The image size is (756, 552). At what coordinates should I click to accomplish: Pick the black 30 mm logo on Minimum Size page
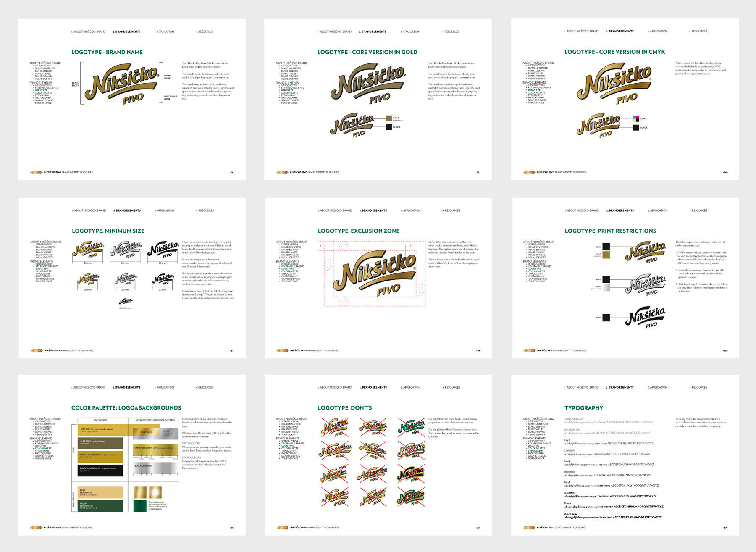pos(163,250)
